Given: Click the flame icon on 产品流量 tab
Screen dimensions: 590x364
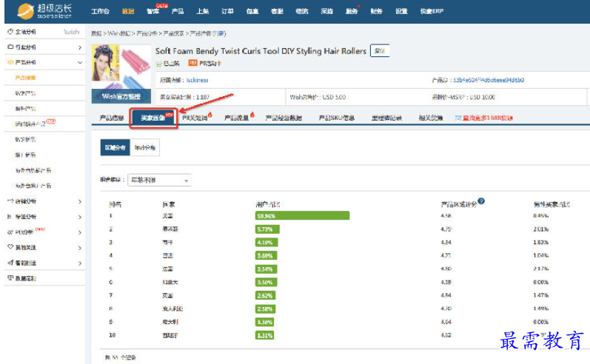Looking at the screenshot, I should point(252,115).
